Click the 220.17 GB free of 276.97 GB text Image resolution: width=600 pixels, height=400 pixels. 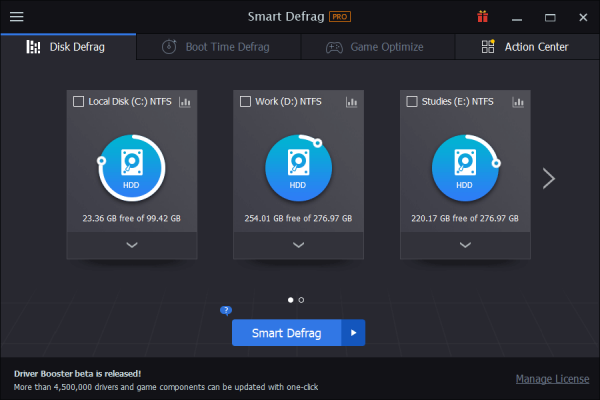(x=465, y=219)
